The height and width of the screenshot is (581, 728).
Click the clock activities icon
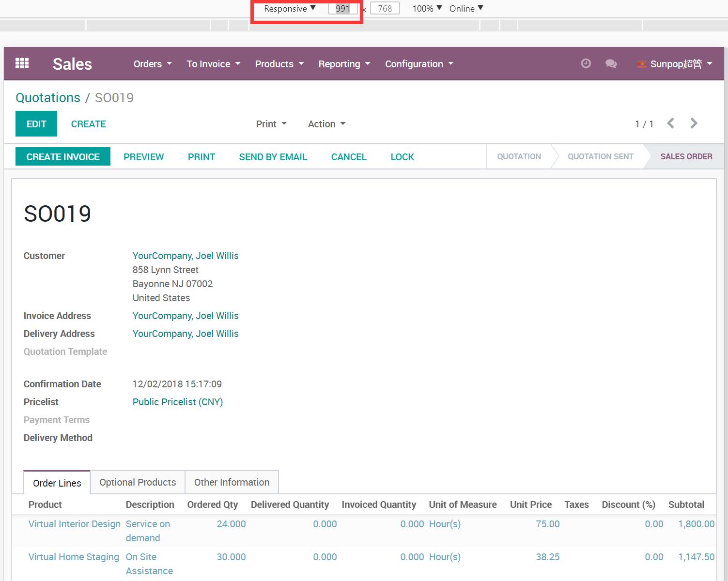point(586,63)
